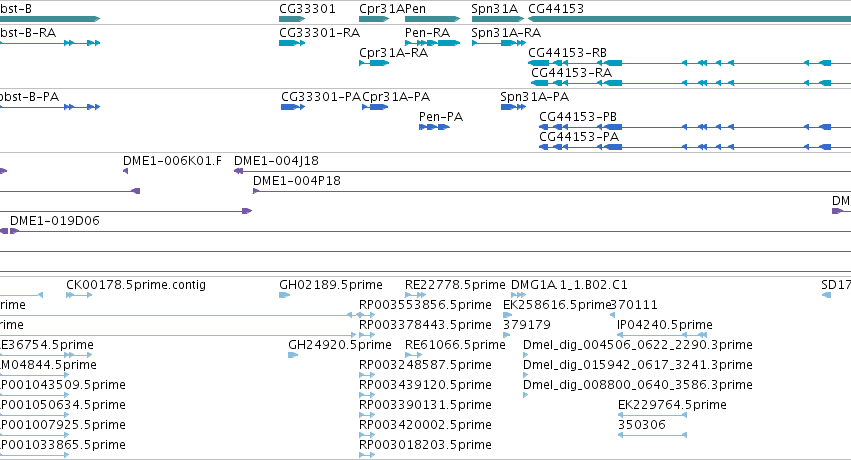Select the GH24920.5prime EST arrow glyph
Viewport: 851px width, 460px height.
(293, 355)
